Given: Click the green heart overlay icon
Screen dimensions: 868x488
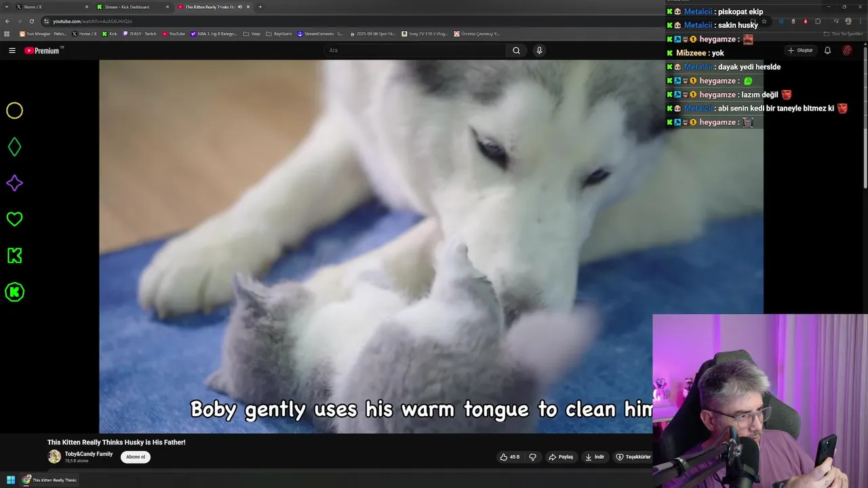Looking at the screenshot, I should point(14,219).
